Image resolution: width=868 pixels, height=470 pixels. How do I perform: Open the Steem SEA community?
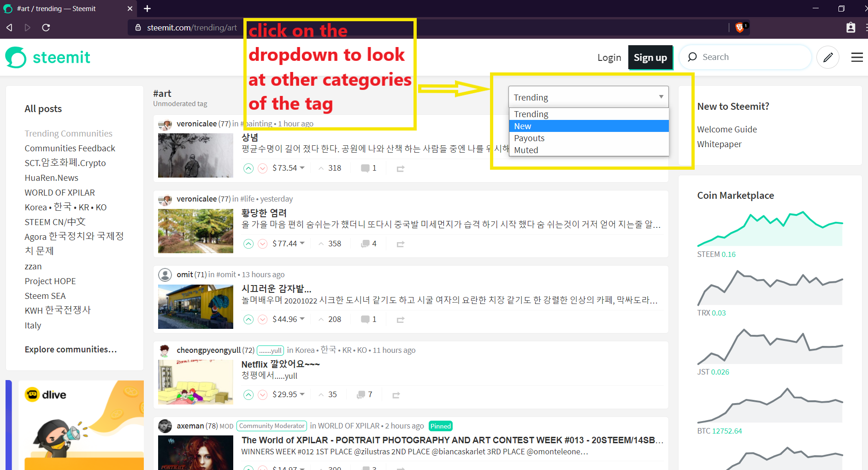45,296
